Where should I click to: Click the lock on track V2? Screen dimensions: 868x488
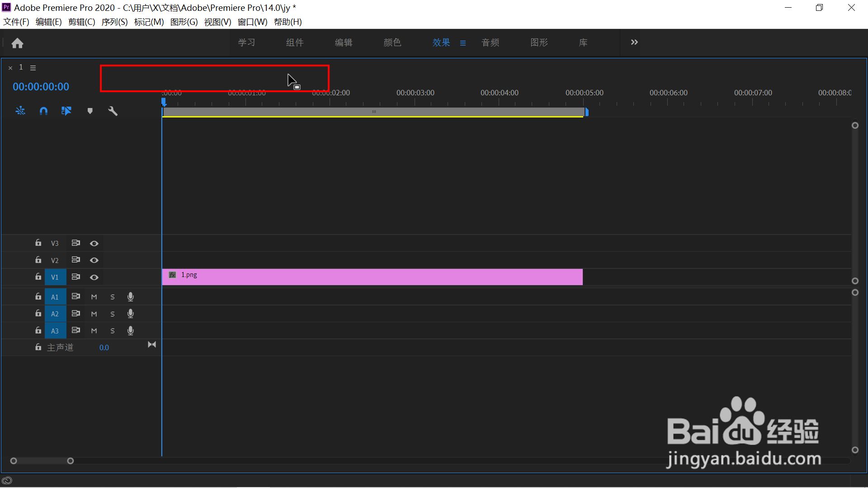coord(38,260)
